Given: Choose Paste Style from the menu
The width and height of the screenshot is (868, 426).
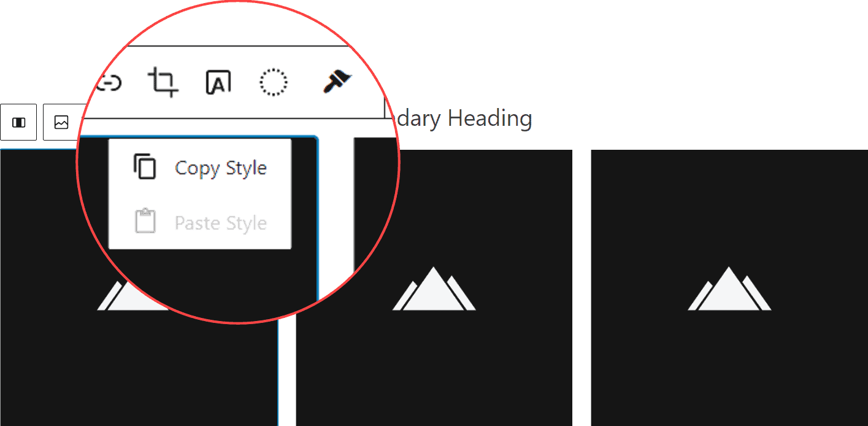Looking at the screenshot, I should coord(220,222).
